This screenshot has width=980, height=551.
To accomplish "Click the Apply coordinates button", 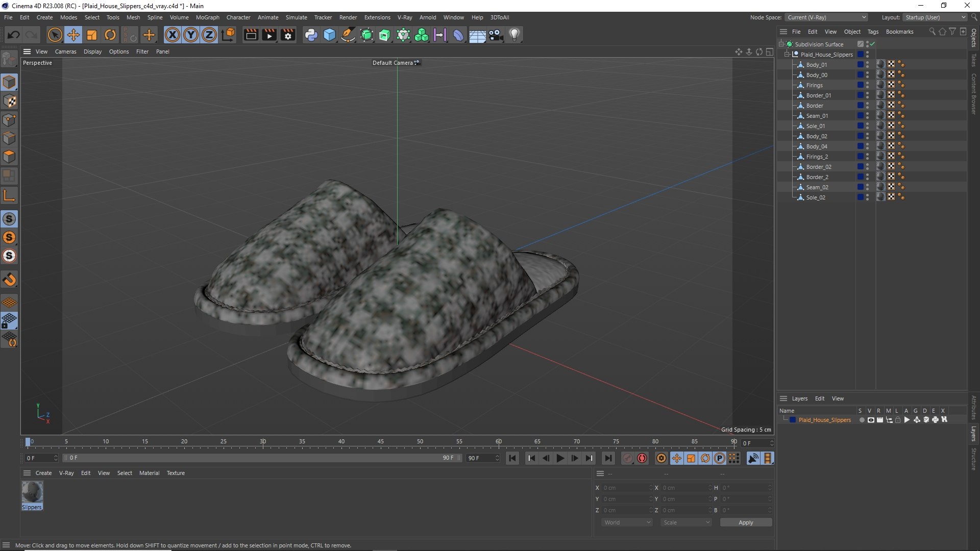I will point(746,522).
